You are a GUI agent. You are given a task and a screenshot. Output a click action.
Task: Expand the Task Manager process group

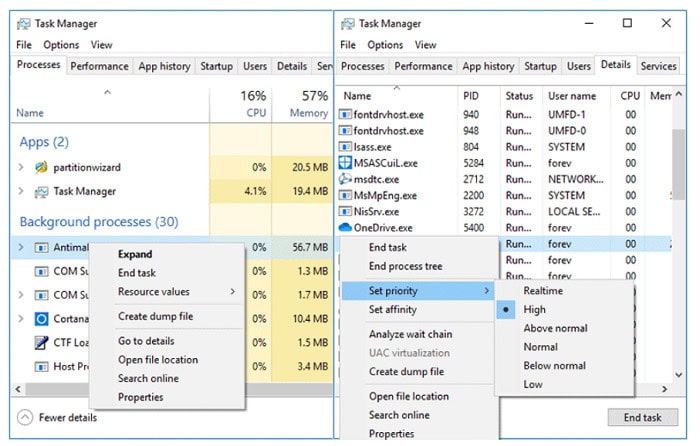[21, 192]
